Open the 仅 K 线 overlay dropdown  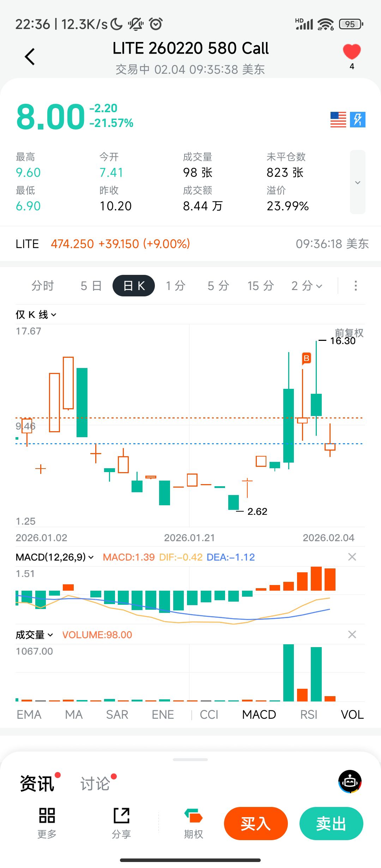(x=36, y=314)
